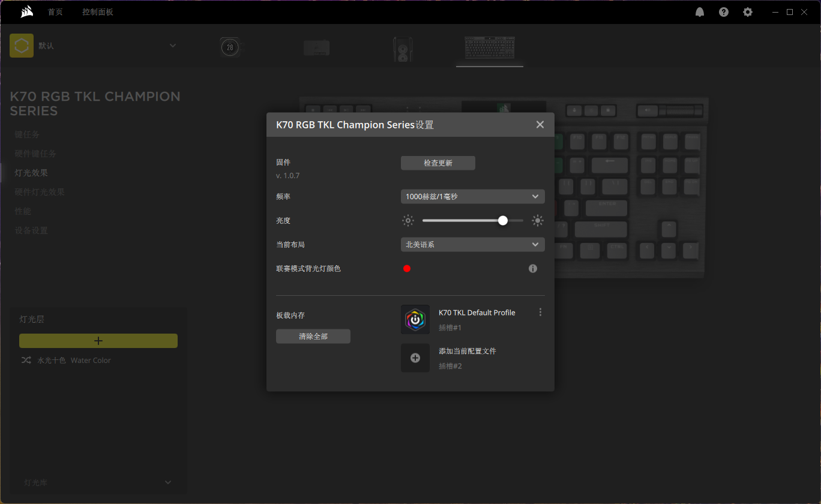Screen dimensions: 821x504
Task: Open the 频率 polling rate dropdown
Action: [x=473, y=197]
